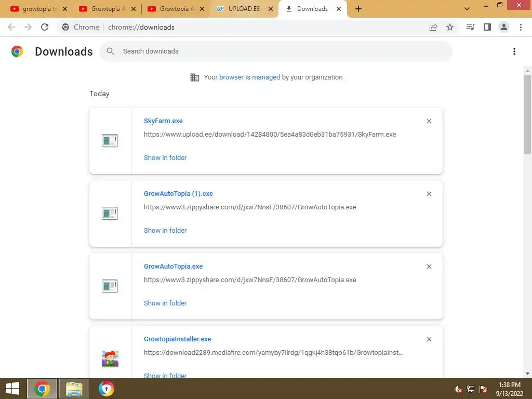The height and width of the screenshot is (399, 532).
Task: Switch to first growtopia YouTube tab
Action: point(33,9)
